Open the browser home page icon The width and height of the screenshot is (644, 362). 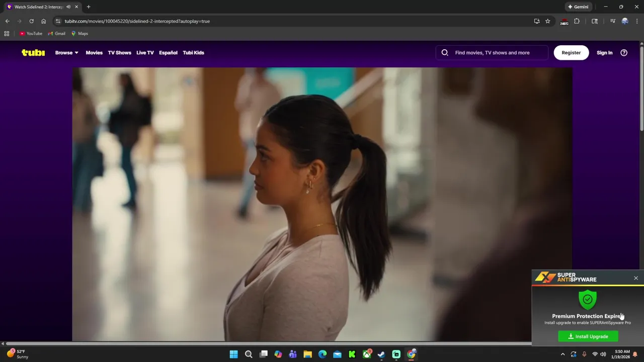point(44,21)
